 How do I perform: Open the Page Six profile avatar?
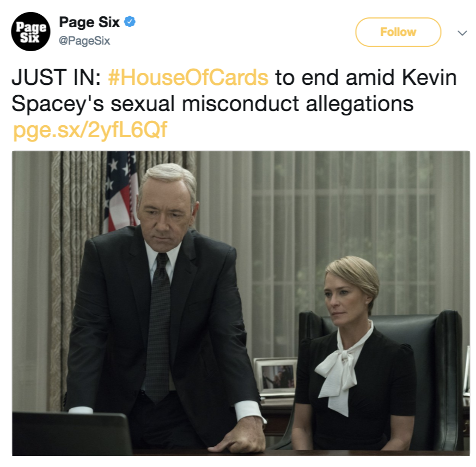[x=30, y=32]
